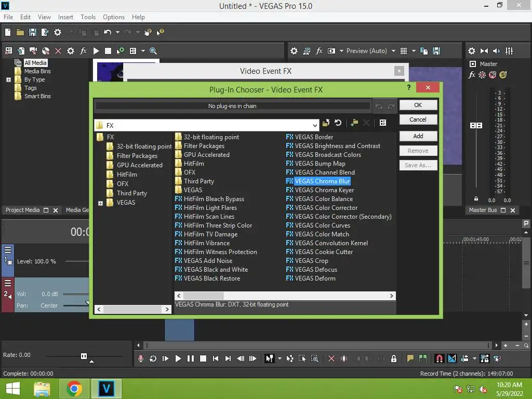532x399 pixels.
Task: Create a new project via toolbar icon
Action: (8, 32)
